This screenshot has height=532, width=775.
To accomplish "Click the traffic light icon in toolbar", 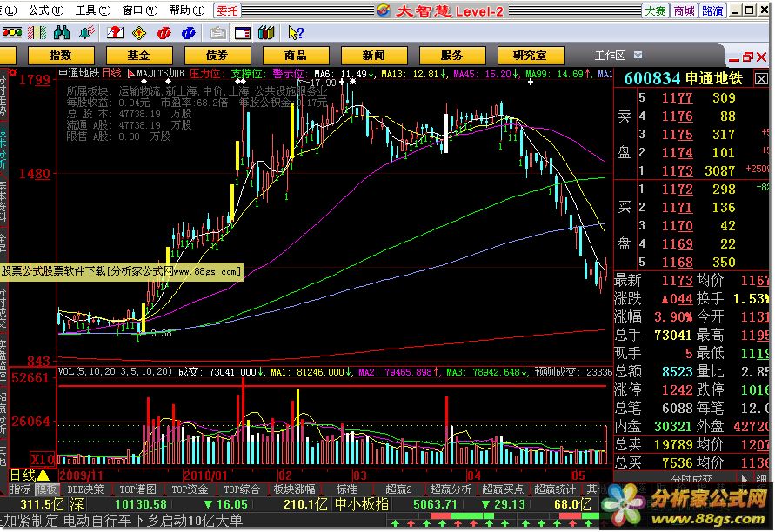I will (x=12, y=33).
